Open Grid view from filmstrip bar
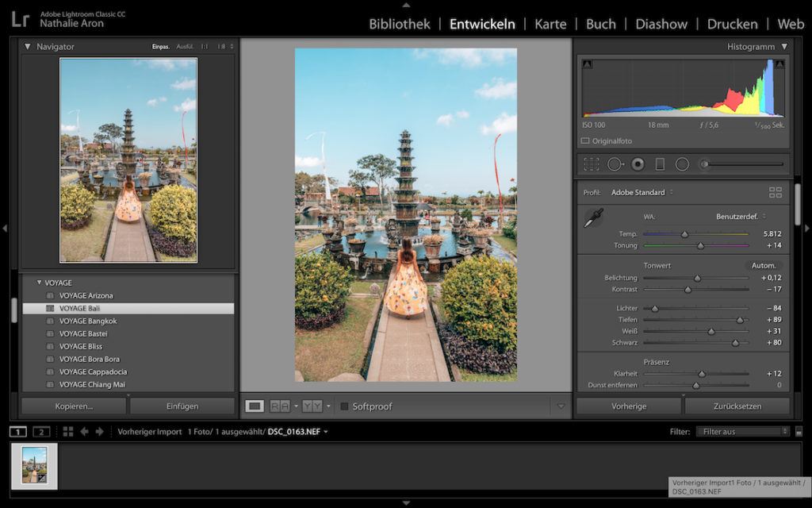 [x=68, y=431]
